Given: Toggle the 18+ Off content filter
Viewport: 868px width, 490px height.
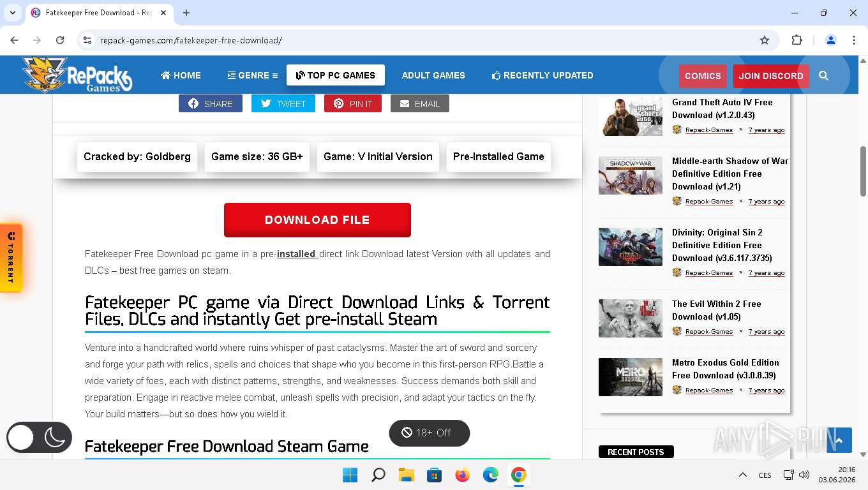Looking at the screenshot, I should click(x=429, y=433).
